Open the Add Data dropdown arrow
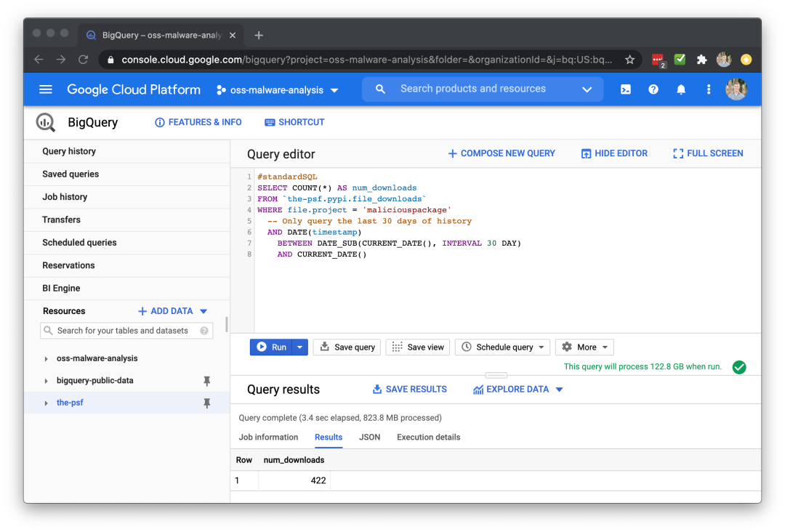 click(x=204, y=311)
